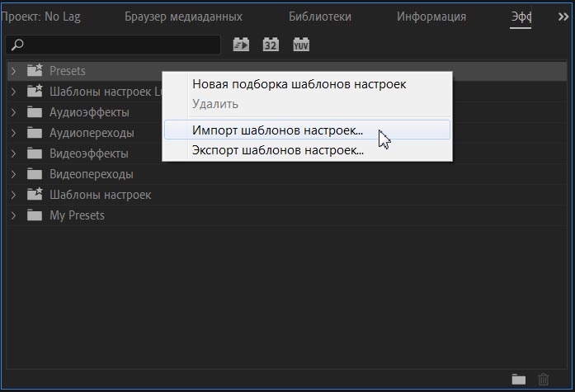
Task: Click the Шаблоны настроек Lumetri folder icon
Action: click(35, 91)
